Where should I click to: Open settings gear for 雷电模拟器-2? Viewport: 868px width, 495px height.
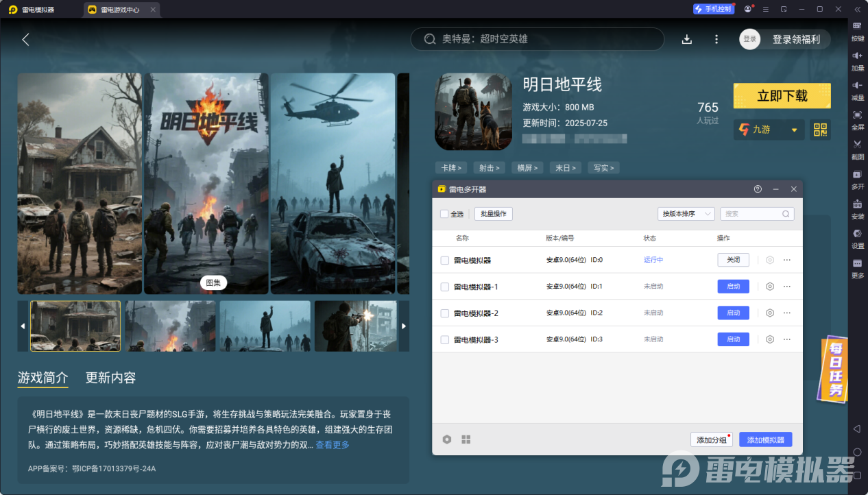tap(770, 313)
